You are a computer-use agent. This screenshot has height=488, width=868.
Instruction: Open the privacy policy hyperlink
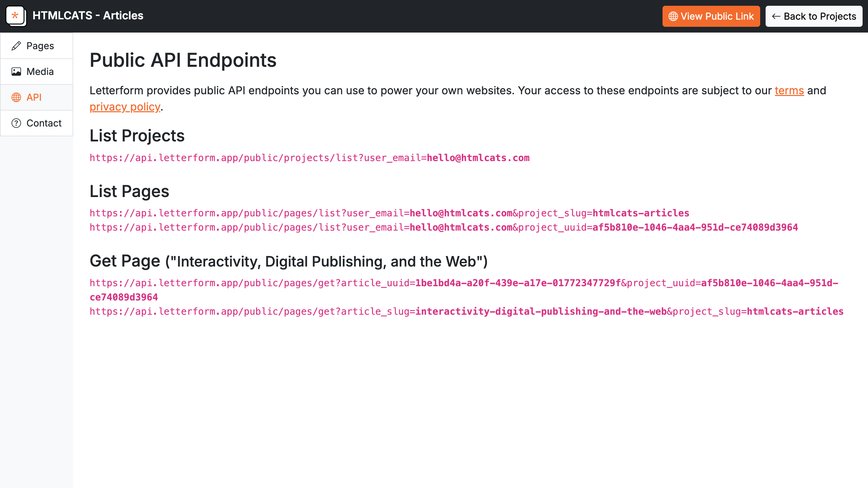[x=125, y=107]
